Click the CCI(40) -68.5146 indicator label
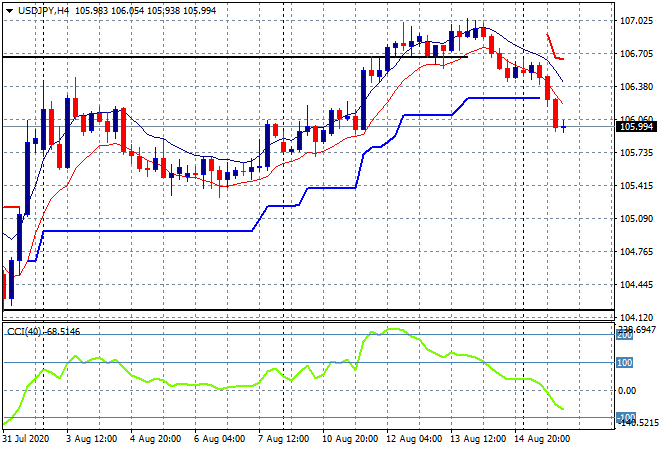Image resolution: width=660 pixels, height=450 pixels. (43, 332)
